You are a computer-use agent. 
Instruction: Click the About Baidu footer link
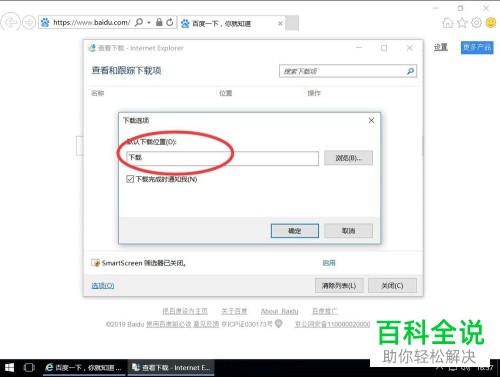tap(280, 311)
